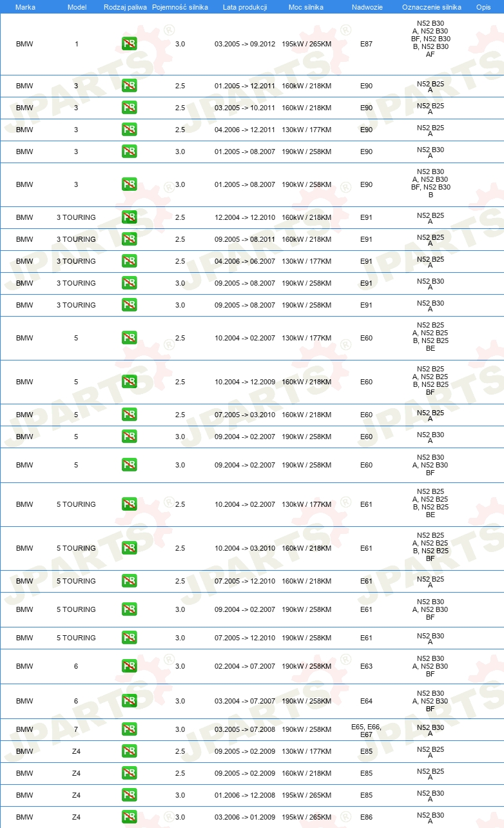Click petrol icon for 5 Touring 10.2004 -> 03.2010
The height and width of the screenshot is (828, 504).
129,548
